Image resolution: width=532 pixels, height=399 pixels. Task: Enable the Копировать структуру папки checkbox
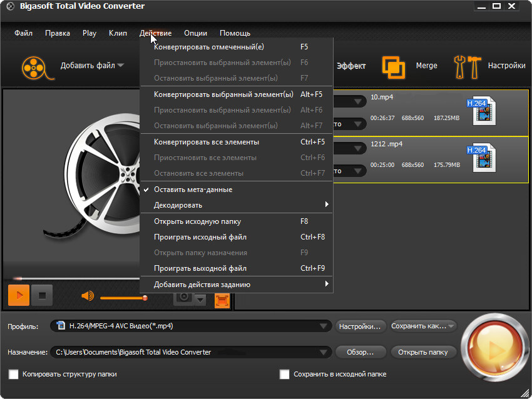(x=14, y=374)
